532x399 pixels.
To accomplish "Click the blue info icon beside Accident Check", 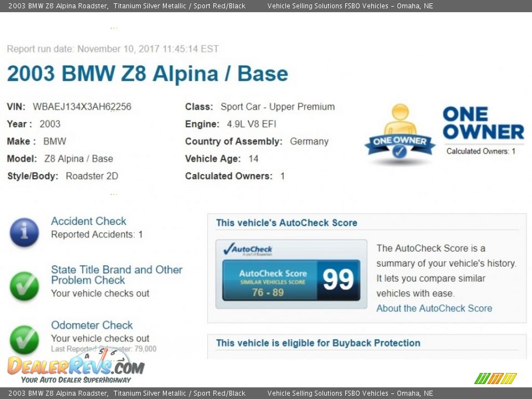I will click(24, 232).
